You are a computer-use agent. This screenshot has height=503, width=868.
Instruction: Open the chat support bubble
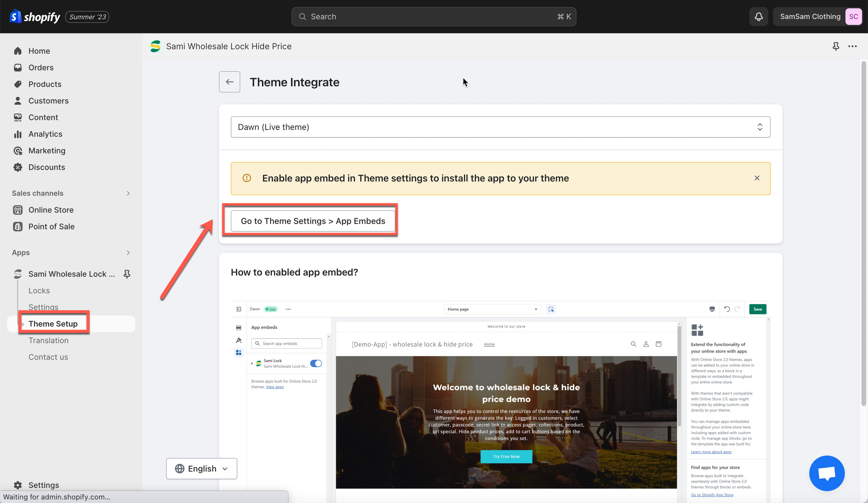pos(827,473)
